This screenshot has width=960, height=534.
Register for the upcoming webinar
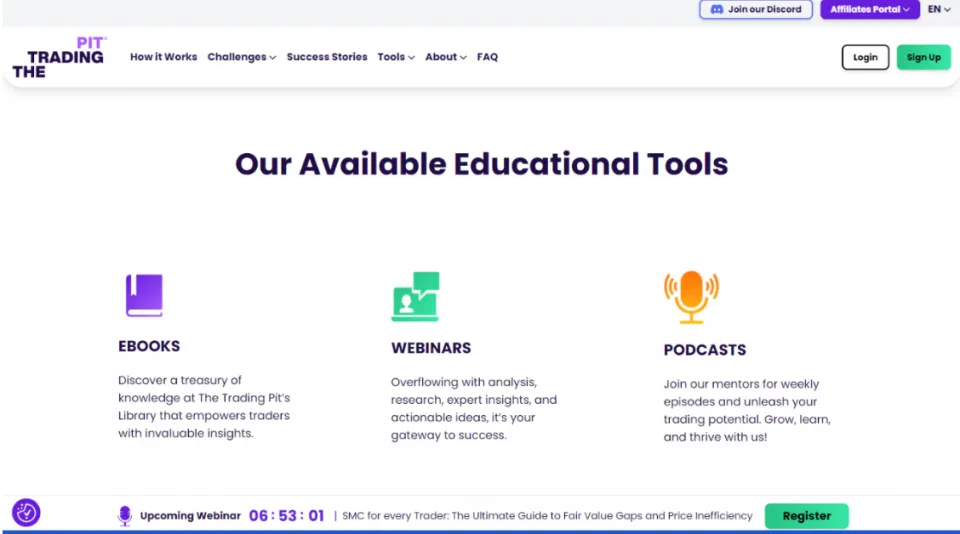click(806, 516)
